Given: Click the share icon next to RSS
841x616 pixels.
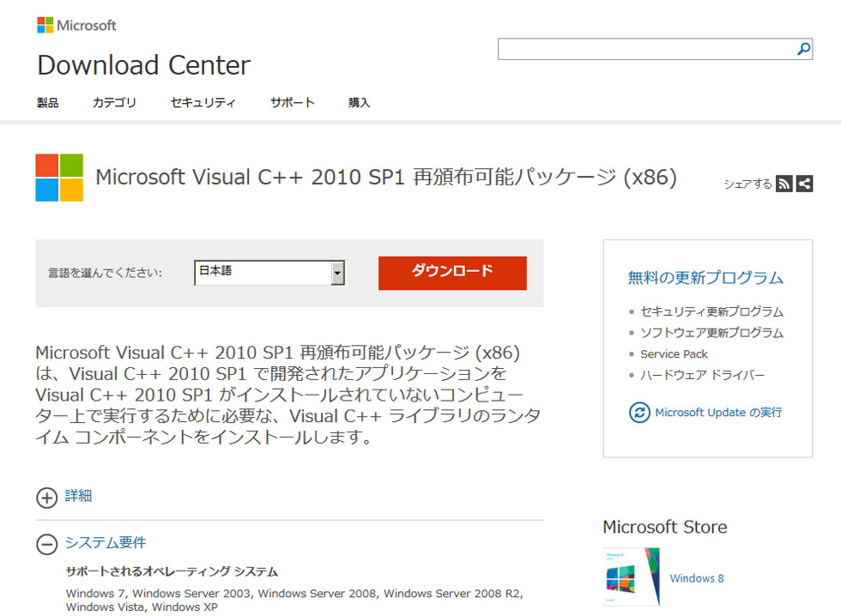Looking at the screenshot, I should tap(805, 184).
